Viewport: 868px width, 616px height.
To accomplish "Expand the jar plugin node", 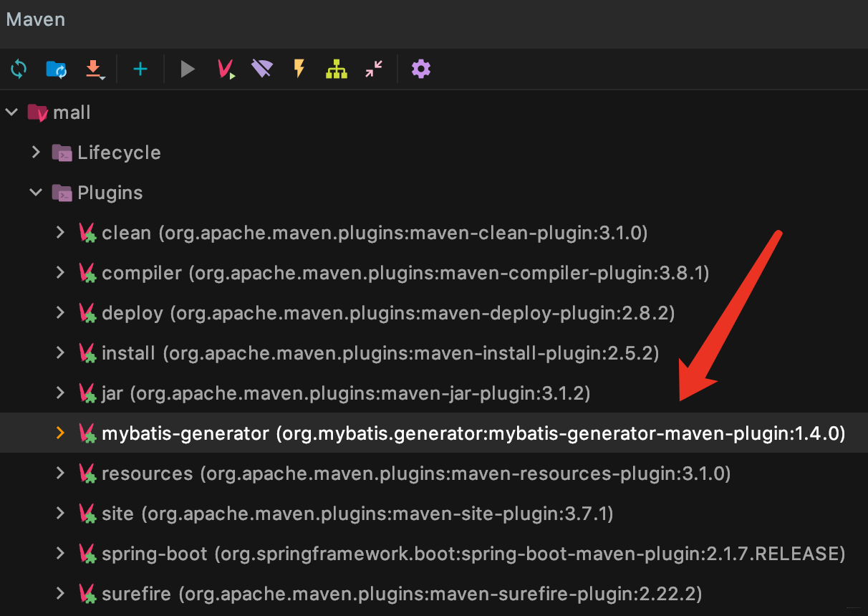I will coord(61,393).
